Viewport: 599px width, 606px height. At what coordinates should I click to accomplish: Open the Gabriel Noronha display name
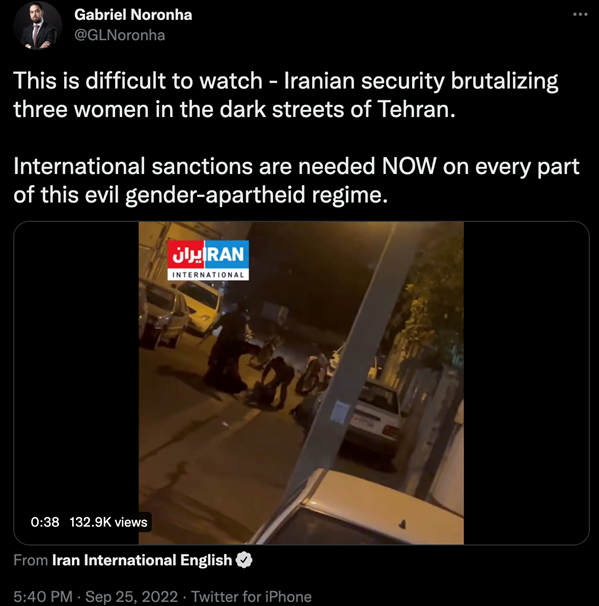coord(133,15)
